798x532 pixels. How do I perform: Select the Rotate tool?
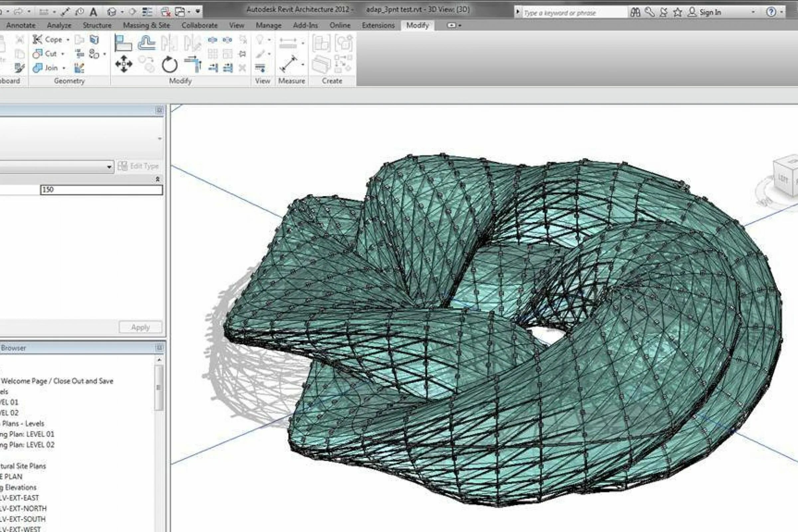[x=169, y=65]
